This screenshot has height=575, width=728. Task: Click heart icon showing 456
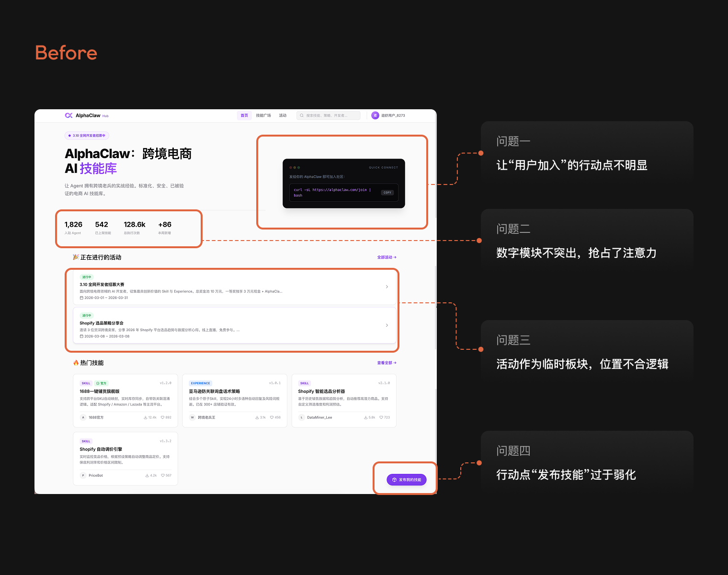[272, 417]
